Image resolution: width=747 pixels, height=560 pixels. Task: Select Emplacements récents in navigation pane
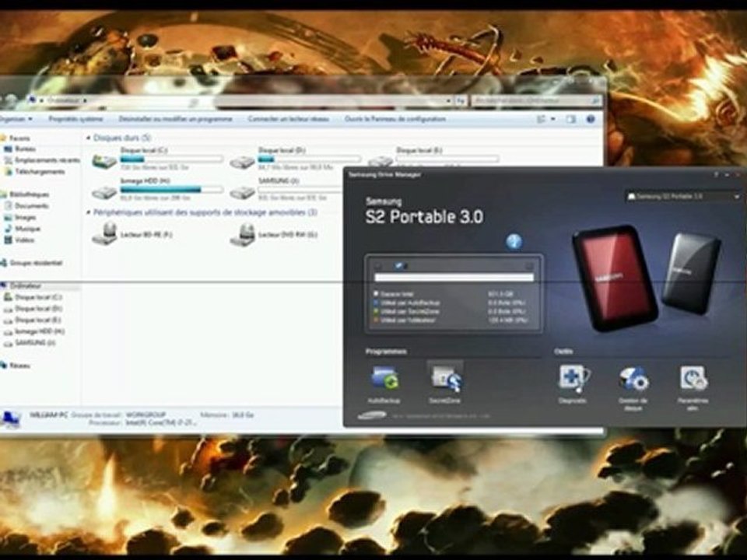[x=42, y=160]
